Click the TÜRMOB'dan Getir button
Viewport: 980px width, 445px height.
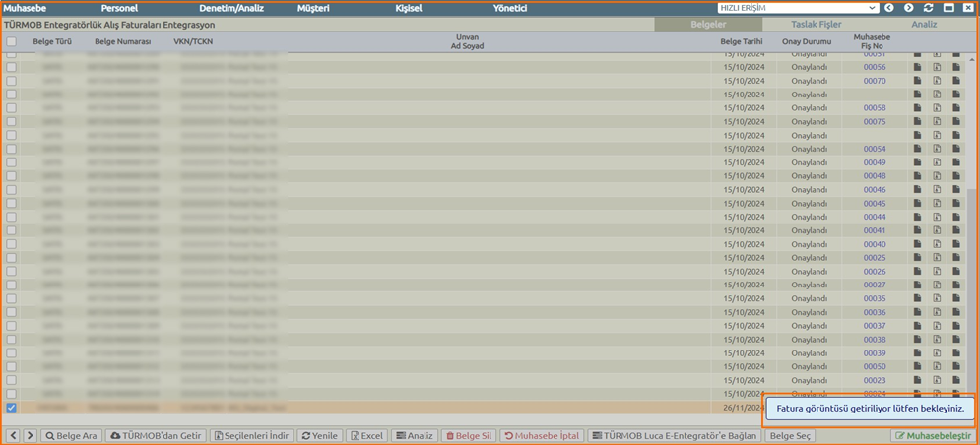click(155, 435)
